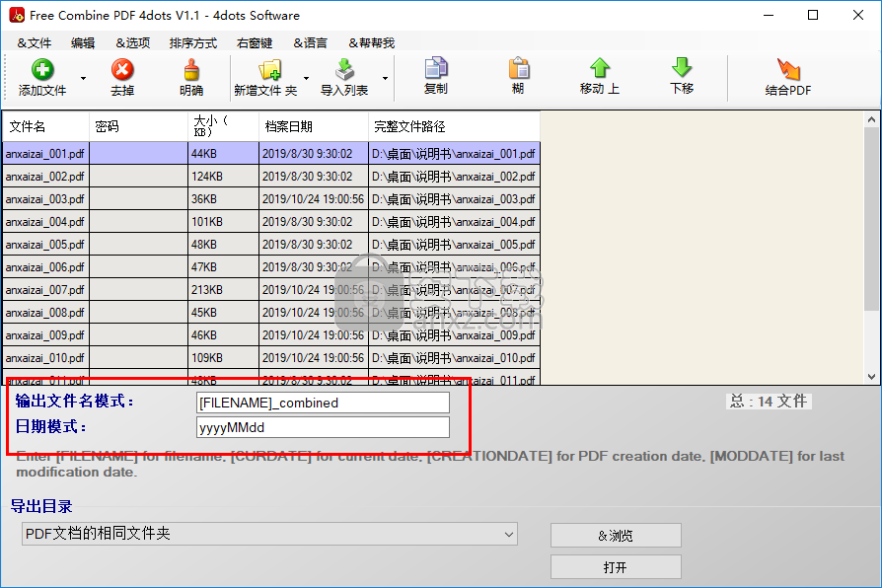Viewport: 882px width, 588px height.
Task: Click password cell of anxaizai_001.pdf
Action: [138, 154]
